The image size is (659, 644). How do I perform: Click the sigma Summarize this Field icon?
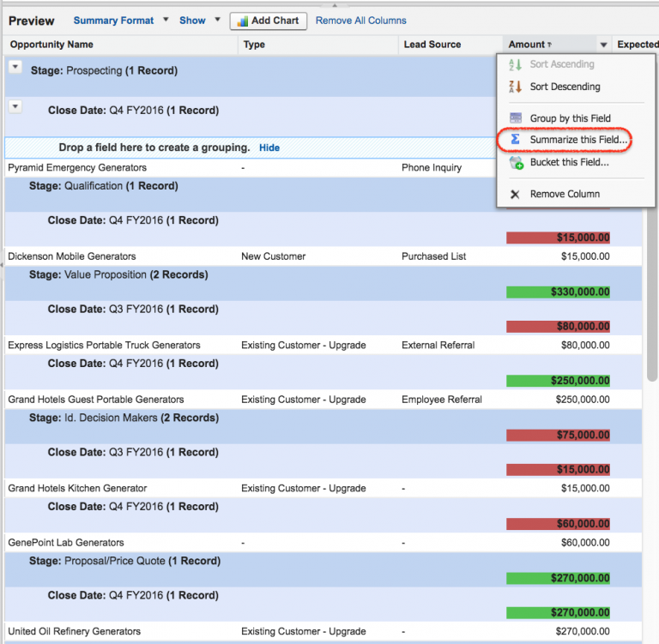[516, 139]
